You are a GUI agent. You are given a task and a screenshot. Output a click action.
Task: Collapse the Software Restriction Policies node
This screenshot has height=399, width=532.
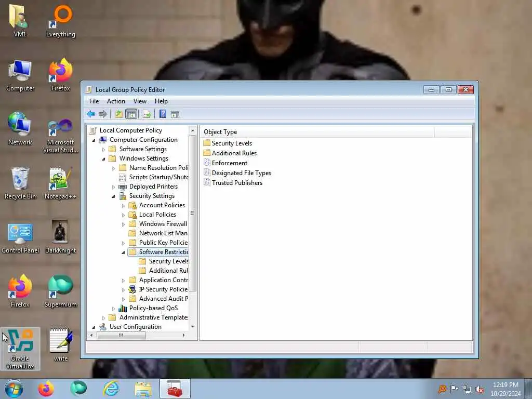tap(124, 252)
